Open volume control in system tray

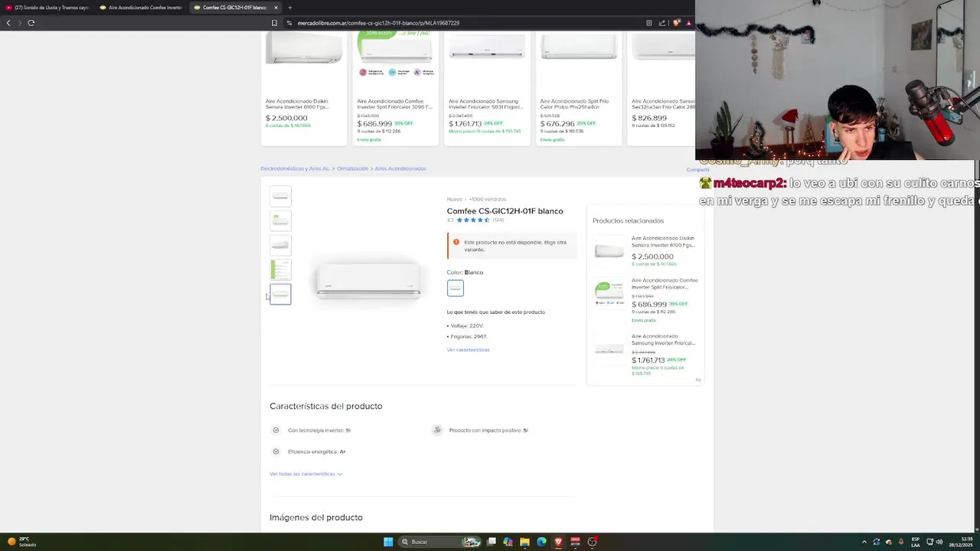point(939,542)
